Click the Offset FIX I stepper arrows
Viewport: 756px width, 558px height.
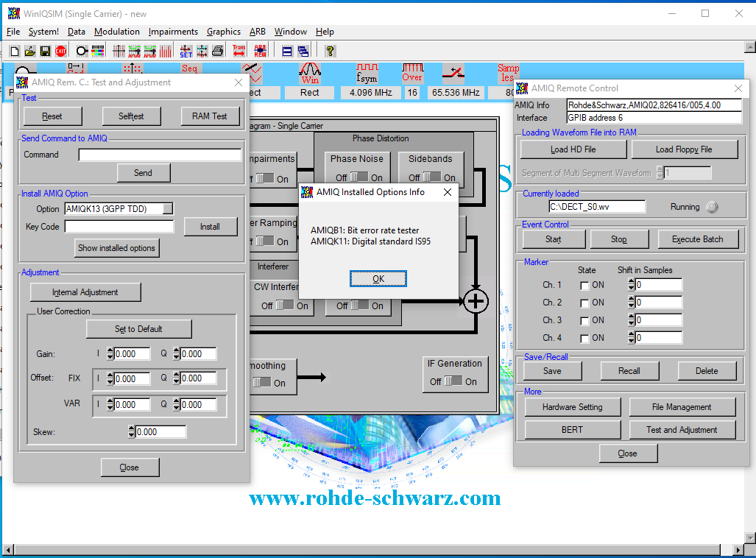pyautogui.click(x=110, y=378)
